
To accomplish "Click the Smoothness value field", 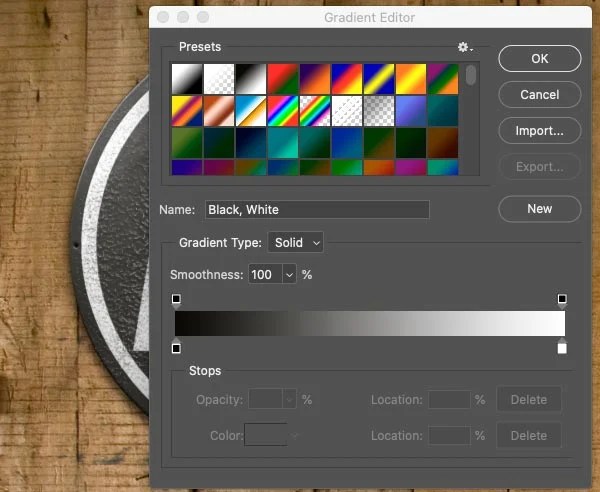I will point(265,274).
